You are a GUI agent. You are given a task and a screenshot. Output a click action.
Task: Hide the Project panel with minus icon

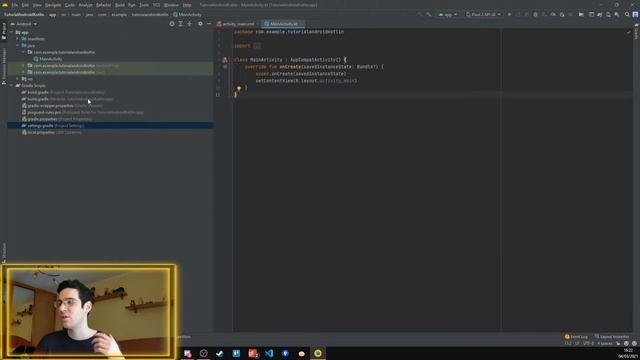click(x=209, y=24)
